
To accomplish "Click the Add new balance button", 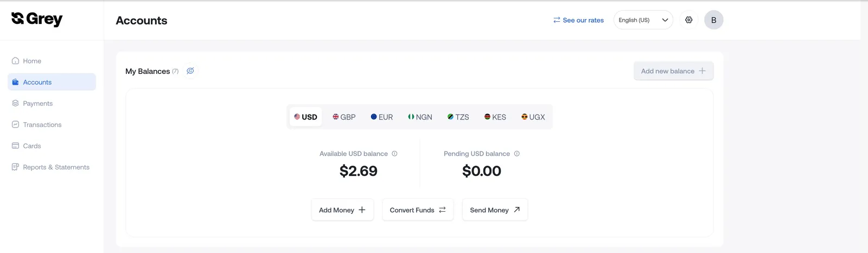I will click(673, 71).
